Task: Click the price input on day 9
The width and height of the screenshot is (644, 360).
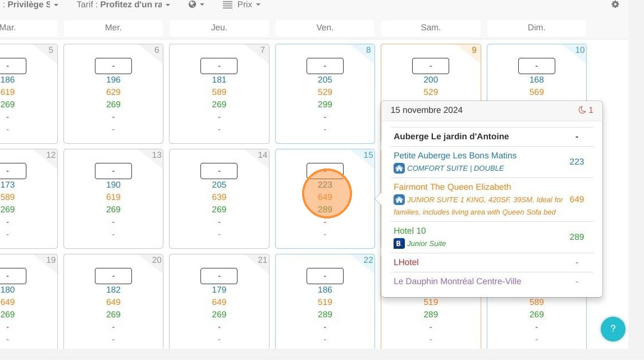Action: click(x=431, y=66)
